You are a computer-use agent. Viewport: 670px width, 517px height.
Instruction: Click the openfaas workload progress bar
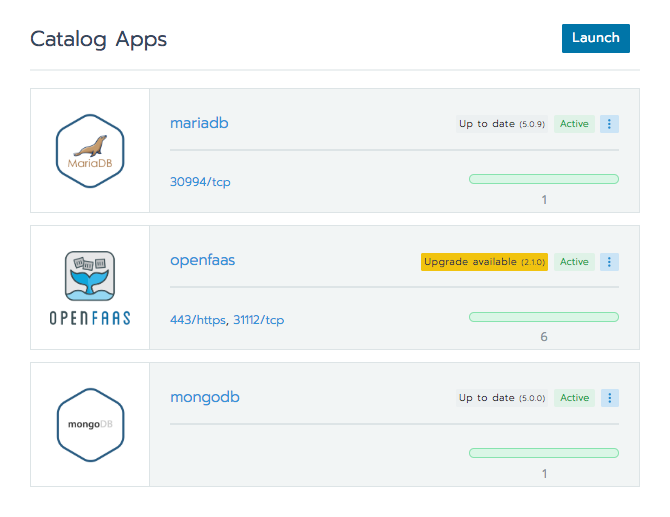pyautogui.click(x=544, y=317)
